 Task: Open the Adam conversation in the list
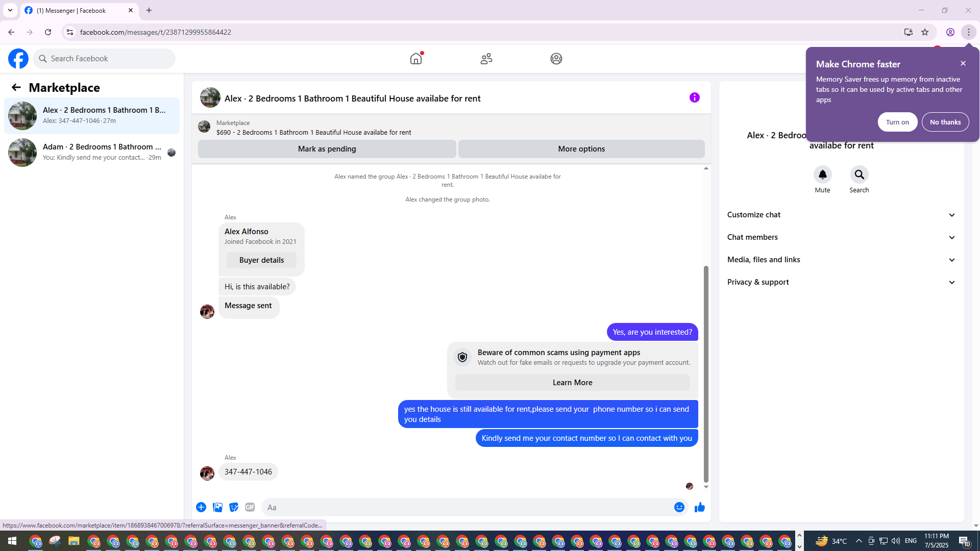pyautogui.click(x=92, y=152)
